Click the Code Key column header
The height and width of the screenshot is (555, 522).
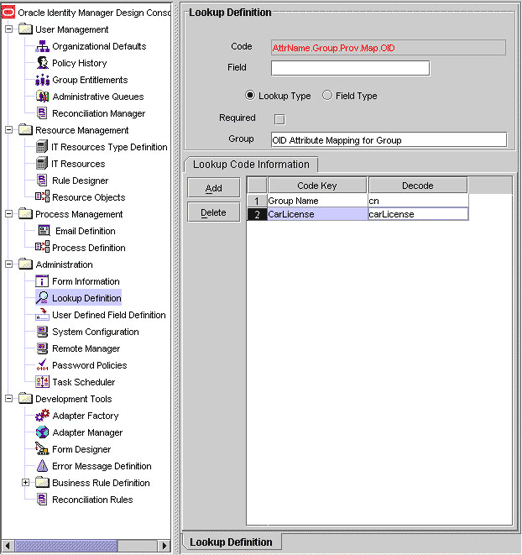click(317, 185)
